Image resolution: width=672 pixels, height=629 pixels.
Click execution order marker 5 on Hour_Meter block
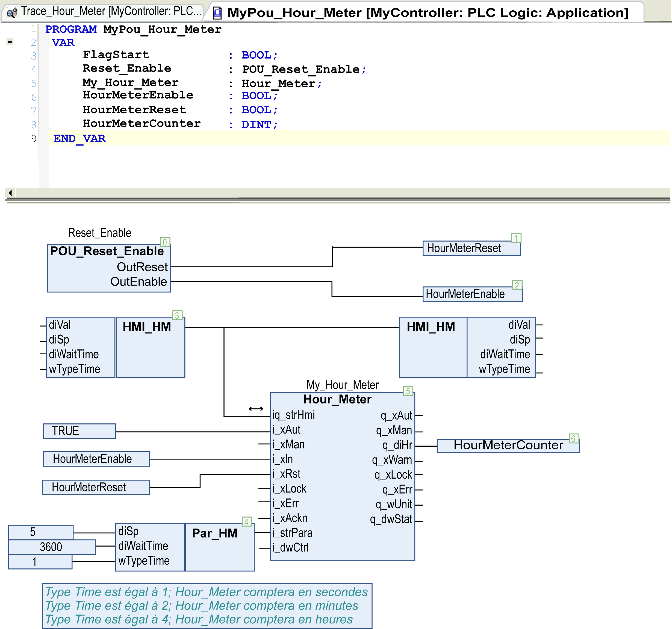pyautogui.click(x=408, y=391)
